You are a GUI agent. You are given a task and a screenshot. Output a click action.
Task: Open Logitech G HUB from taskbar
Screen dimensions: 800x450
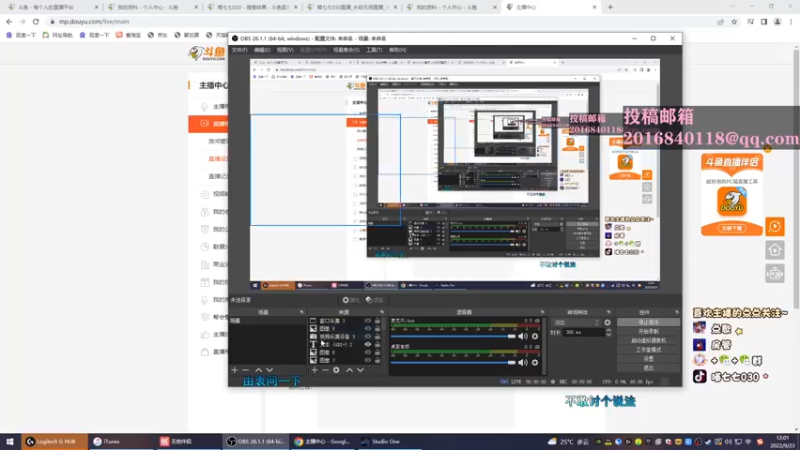[54, 442]
